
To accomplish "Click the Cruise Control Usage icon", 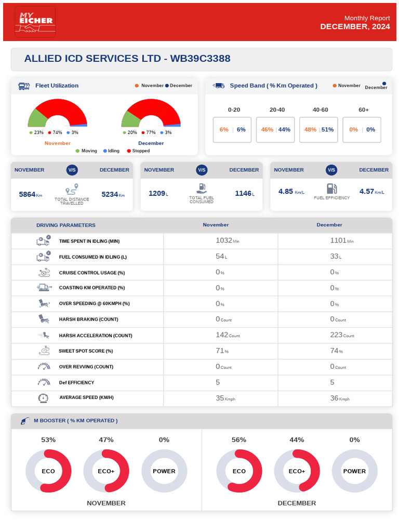I will point(44,272).
